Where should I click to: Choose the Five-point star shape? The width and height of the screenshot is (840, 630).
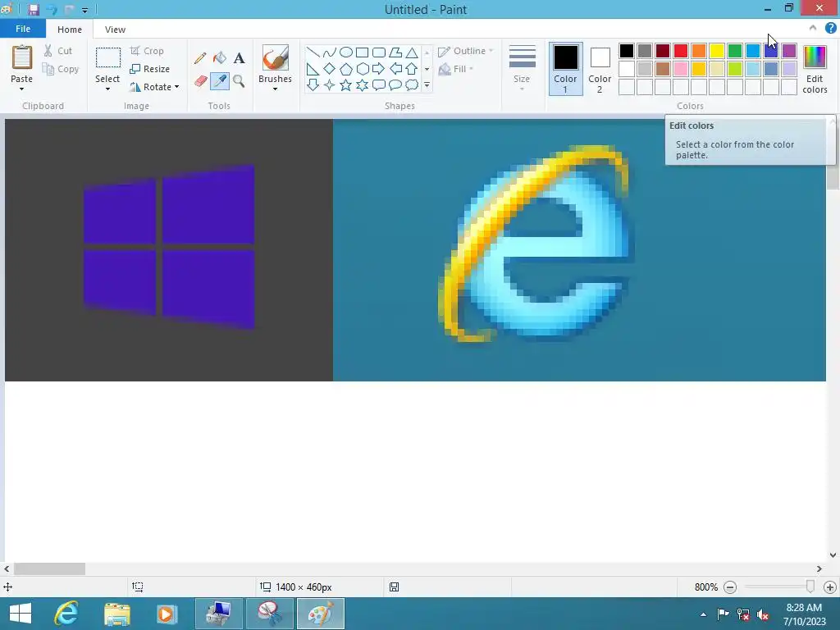346,84
